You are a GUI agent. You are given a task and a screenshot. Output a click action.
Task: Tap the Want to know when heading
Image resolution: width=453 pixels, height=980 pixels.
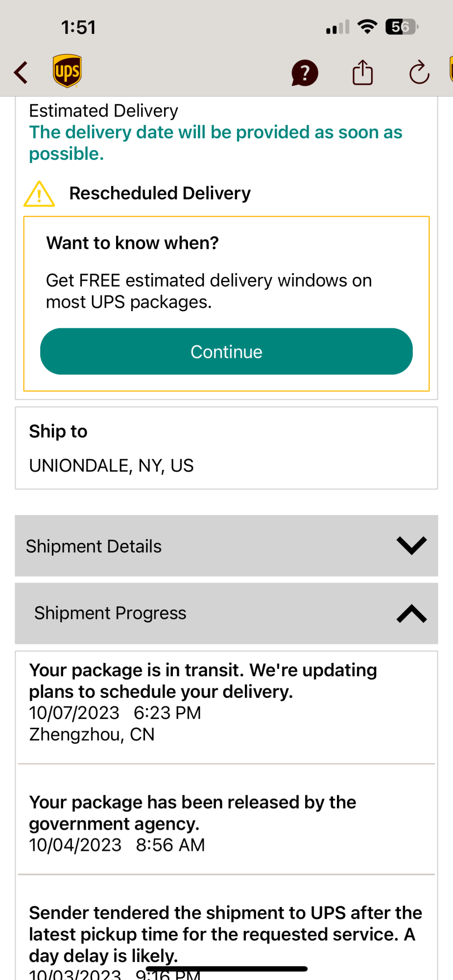[x=132, y=243]
